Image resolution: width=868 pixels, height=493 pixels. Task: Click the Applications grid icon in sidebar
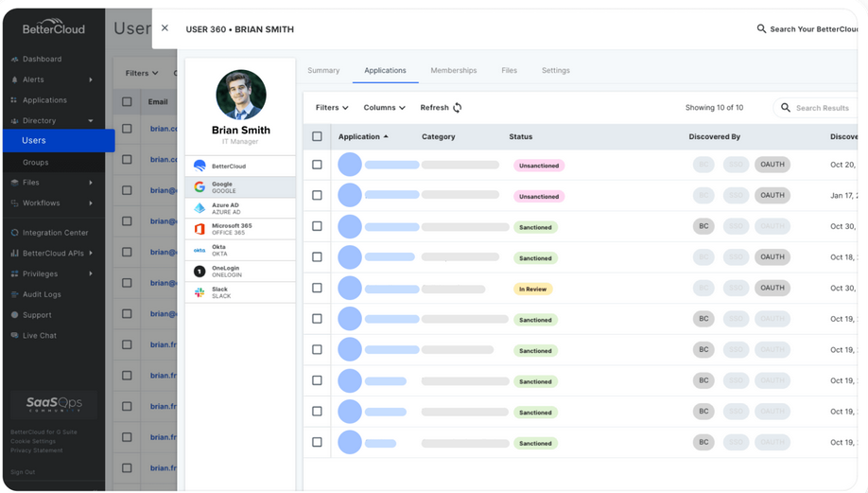(14, 100)
